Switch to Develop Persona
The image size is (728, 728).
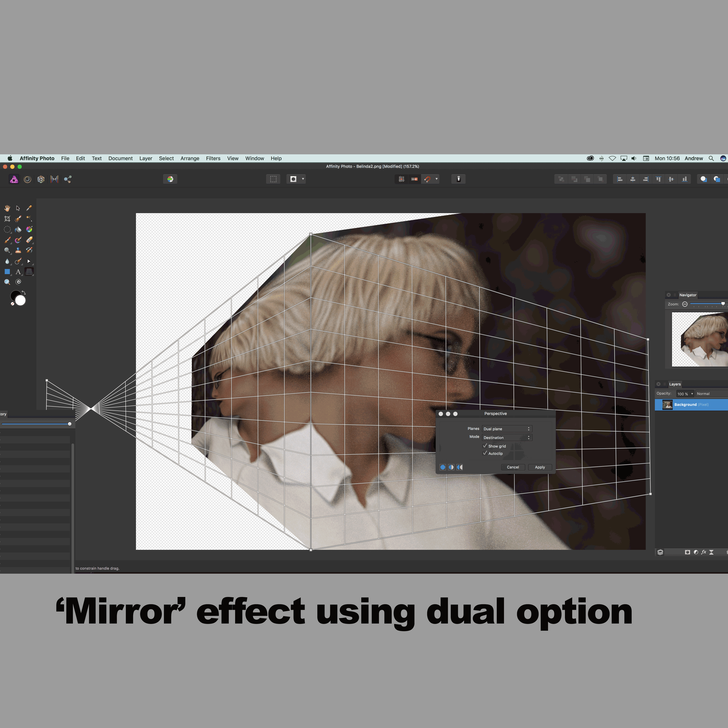41,179
